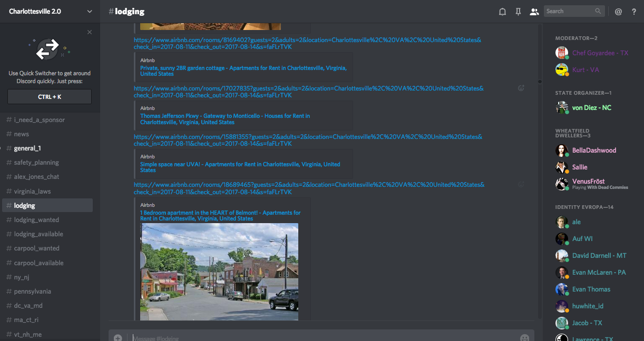
Task: Toggle the member list panel
Action: click(x=534, y=12)
